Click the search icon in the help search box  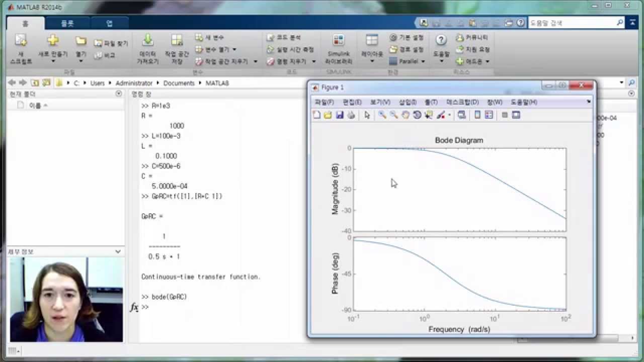coord(620,23)
